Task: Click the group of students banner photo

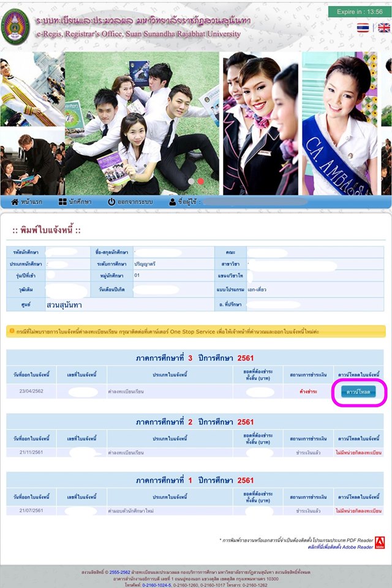Action: pyautogui.click(x=141, y=123)
